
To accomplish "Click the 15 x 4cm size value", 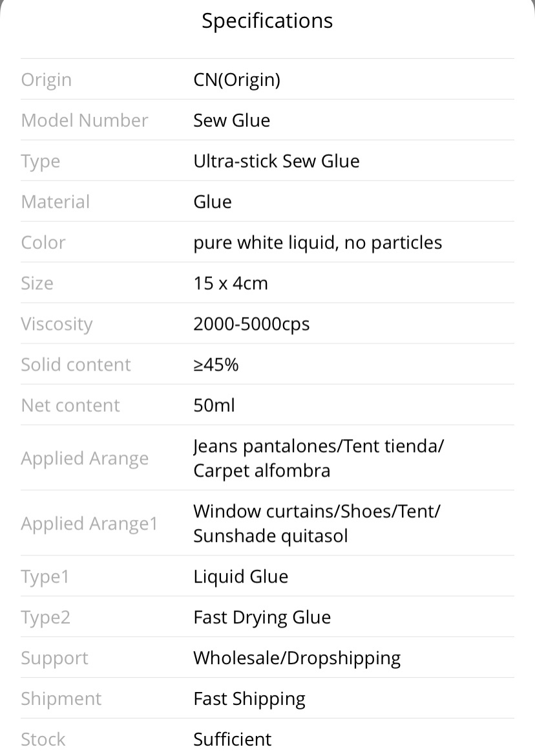I will [x=231, y=283].
